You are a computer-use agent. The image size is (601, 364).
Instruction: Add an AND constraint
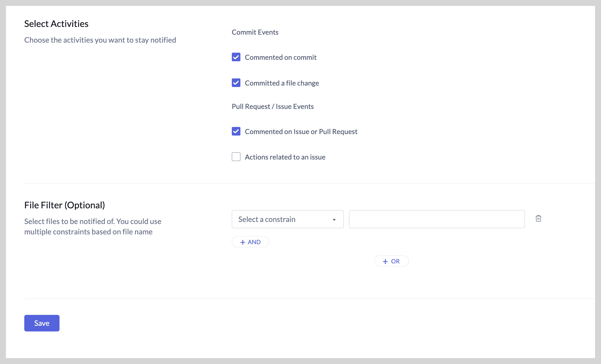point(250,242)
